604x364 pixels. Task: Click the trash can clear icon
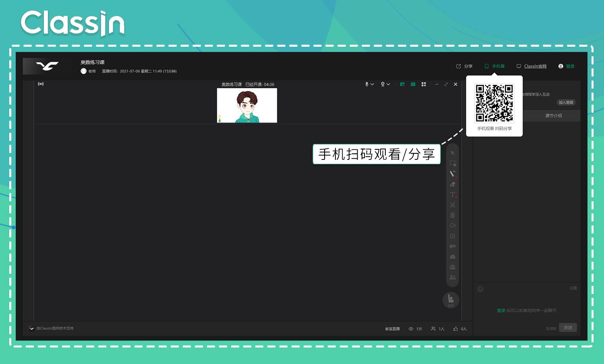(453, 215)
